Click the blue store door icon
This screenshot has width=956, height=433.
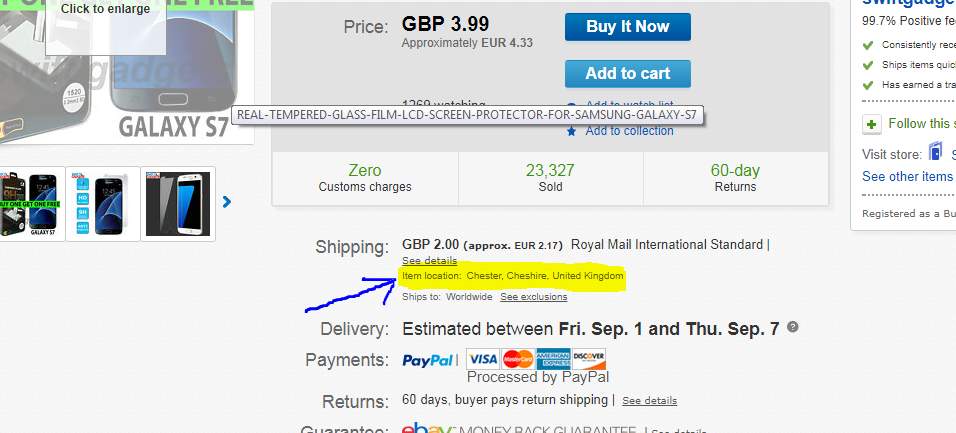click(x=935, y=152)
